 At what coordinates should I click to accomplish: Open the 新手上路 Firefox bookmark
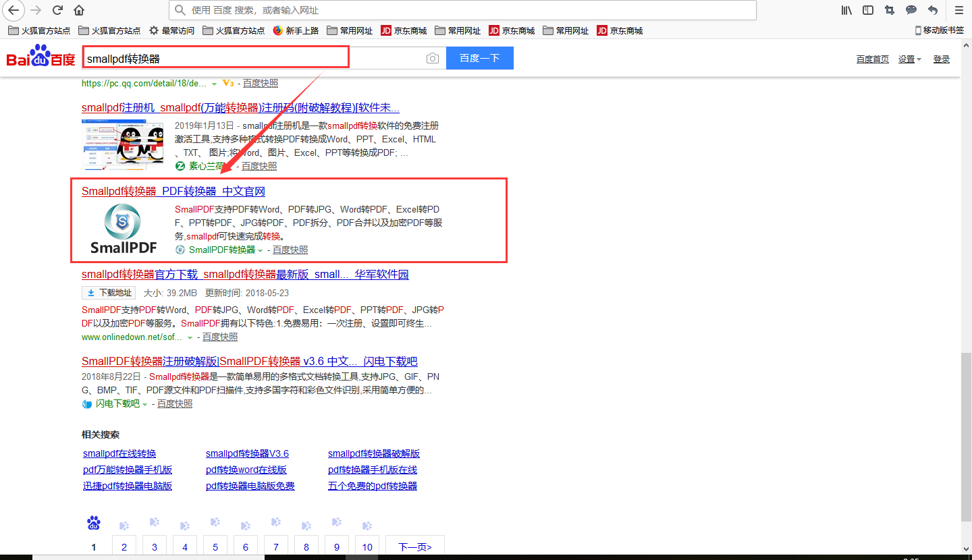296,30
